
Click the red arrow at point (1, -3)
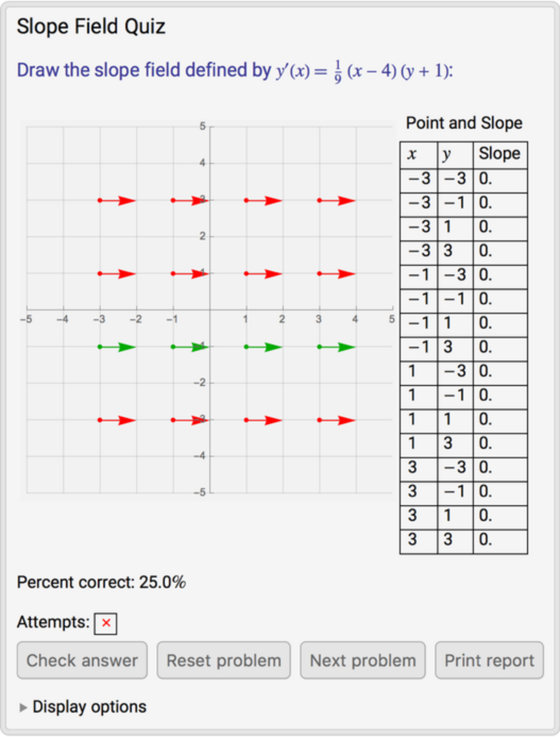coord(264,420)
